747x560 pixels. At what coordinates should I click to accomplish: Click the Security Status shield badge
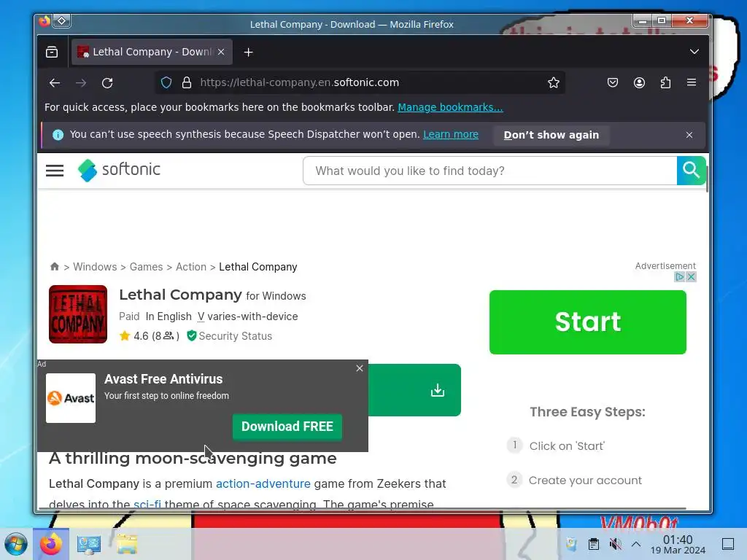230,336
